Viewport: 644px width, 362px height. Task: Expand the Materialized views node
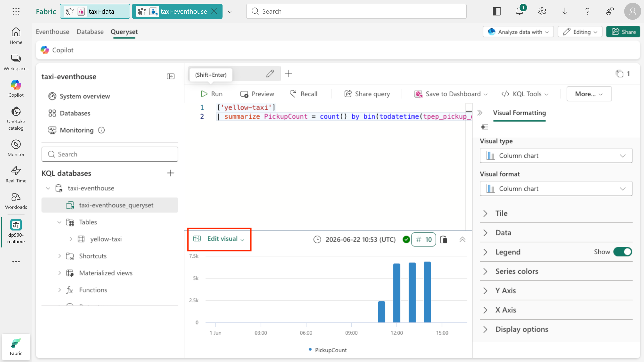pyautogui.click(x=59, y=273)
